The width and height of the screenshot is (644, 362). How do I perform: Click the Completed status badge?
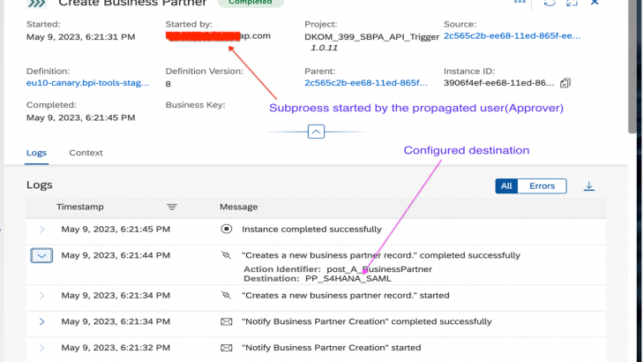[x=251, y=3]
